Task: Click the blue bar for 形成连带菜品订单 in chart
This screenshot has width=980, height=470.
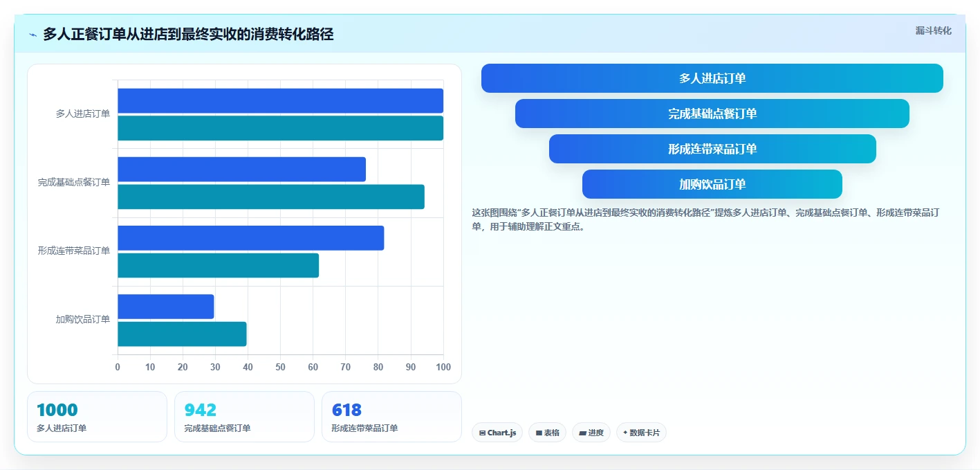Action: point(250,238)
